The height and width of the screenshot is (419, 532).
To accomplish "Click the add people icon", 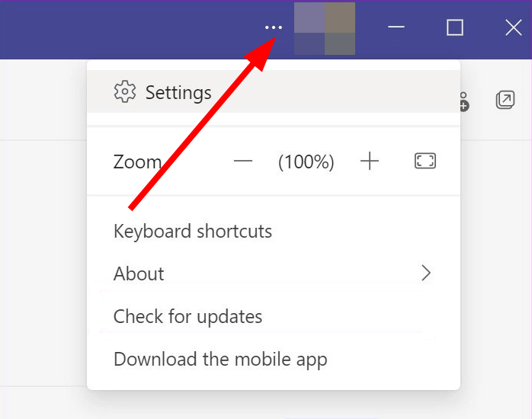I will (464, 101).
